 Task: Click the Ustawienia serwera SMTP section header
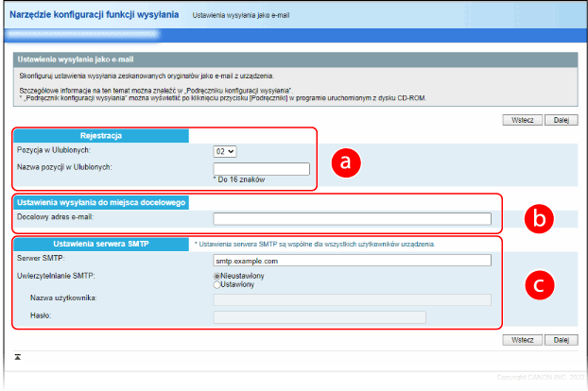pos(100,245)
